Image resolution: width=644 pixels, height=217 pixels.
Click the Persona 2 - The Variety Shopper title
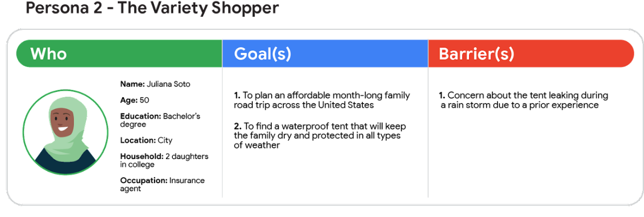click(x=152, y=9)
